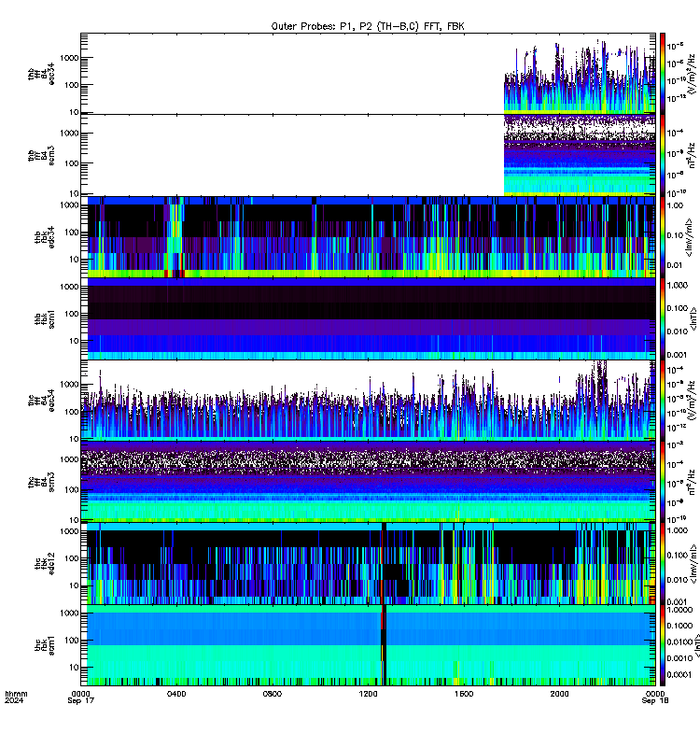Click the thb fbk scm1 spectrogram panel
This screenshot has height=747, width=700.
368,318
